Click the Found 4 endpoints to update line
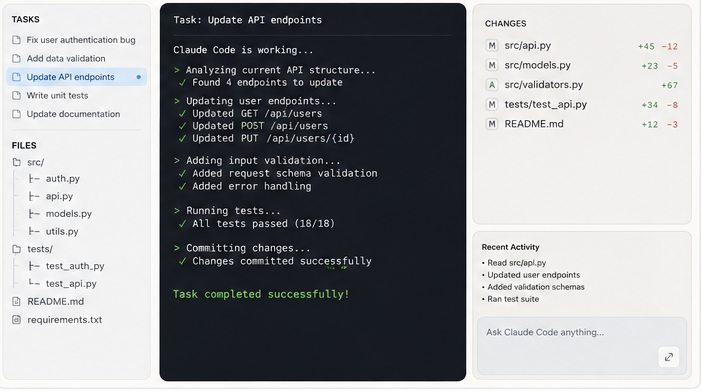Viewport: 702px width, 392px height. coord(261,82)
